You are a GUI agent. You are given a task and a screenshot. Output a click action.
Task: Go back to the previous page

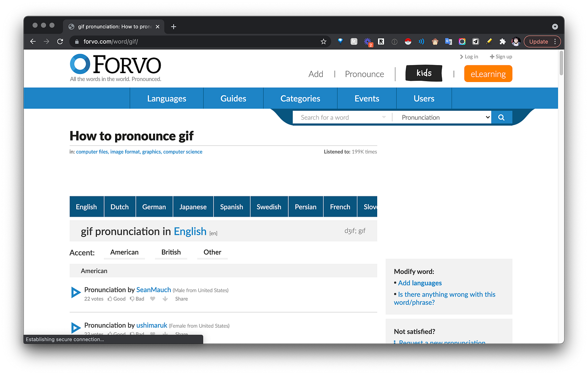[33, 42]
